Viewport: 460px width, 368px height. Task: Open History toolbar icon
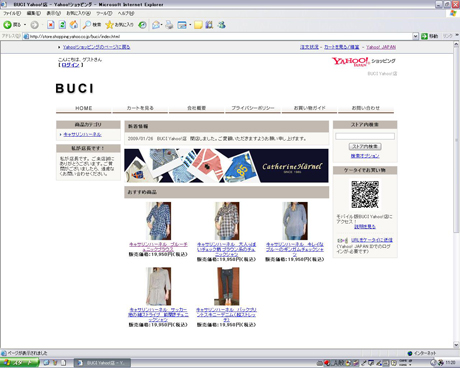[142, 25]
